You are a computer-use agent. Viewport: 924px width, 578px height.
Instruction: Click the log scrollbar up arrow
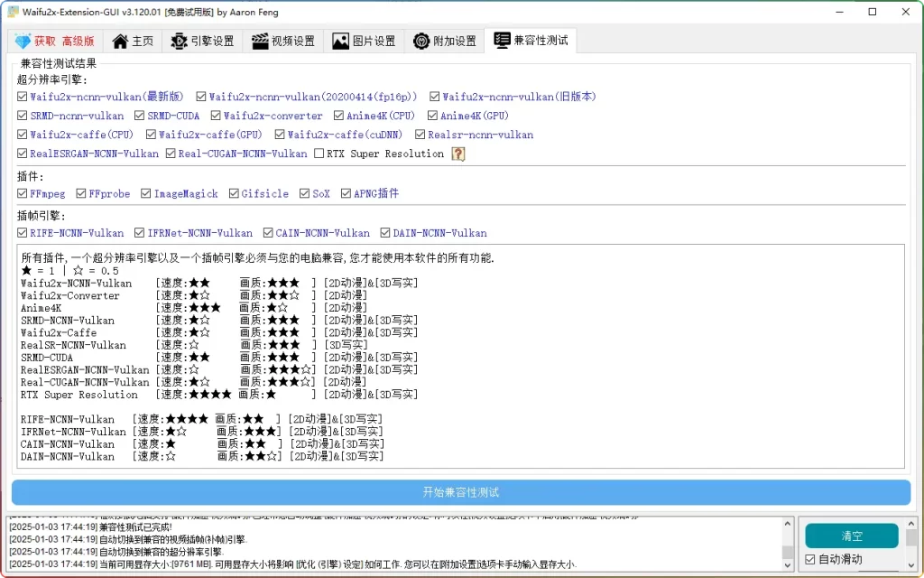[x=788, y=524]
